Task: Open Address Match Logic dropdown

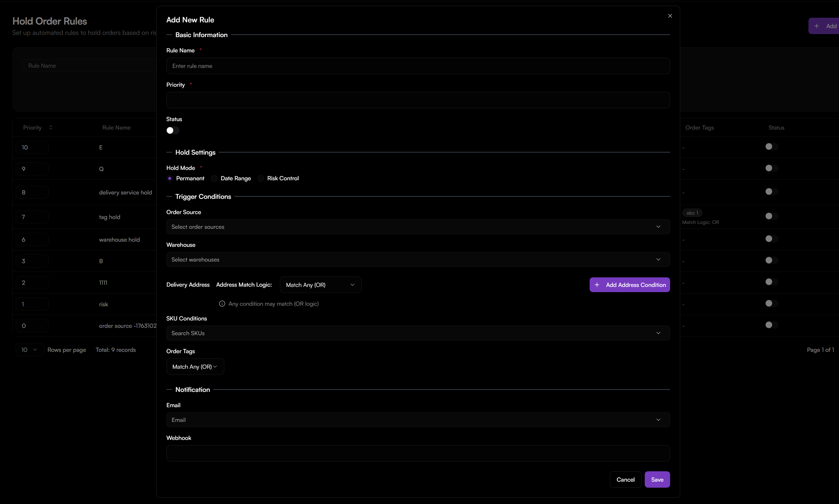Action: coord(320,285)
